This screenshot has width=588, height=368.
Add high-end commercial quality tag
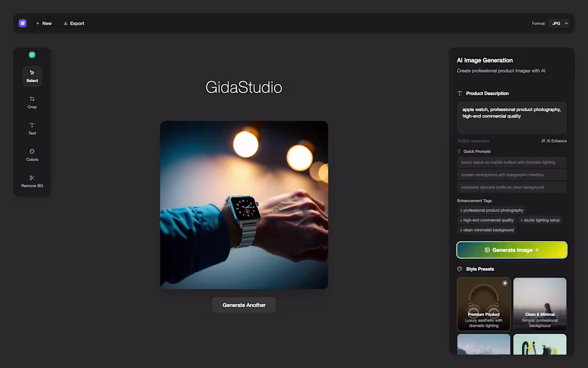click(486, 220)
